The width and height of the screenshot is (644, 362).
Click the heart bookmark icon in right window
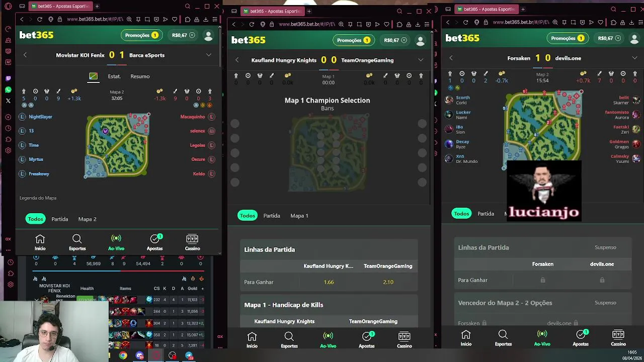click(x=600, y=22)
